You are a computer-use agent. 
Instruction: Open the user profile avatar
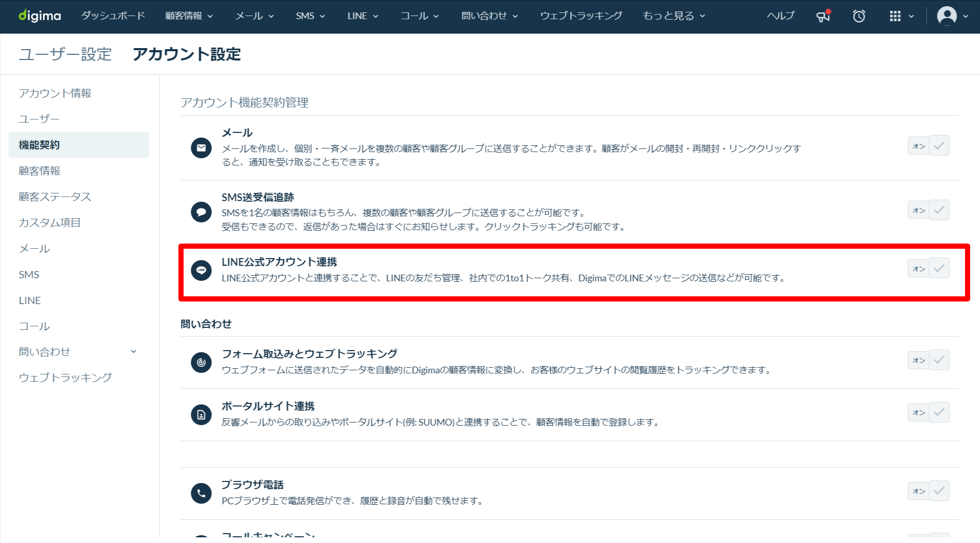(x=947, y=16)
